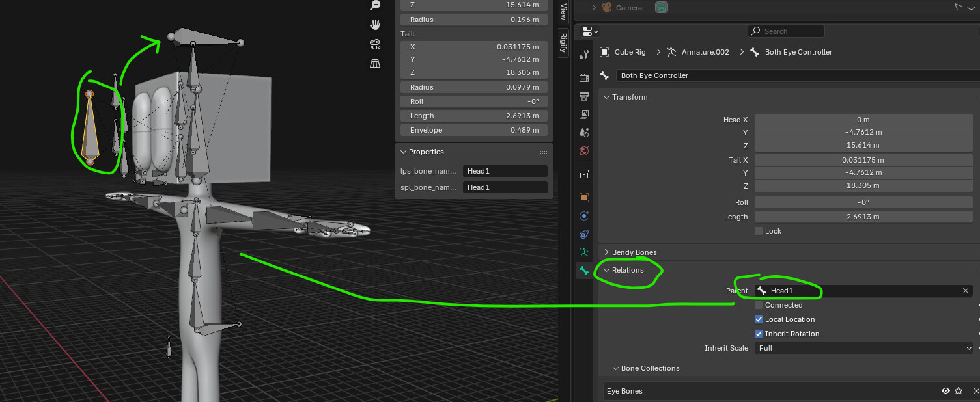The image size is (980, 402).
Task: Select the Camera item in outliner
Action: [x=629, y=8]
